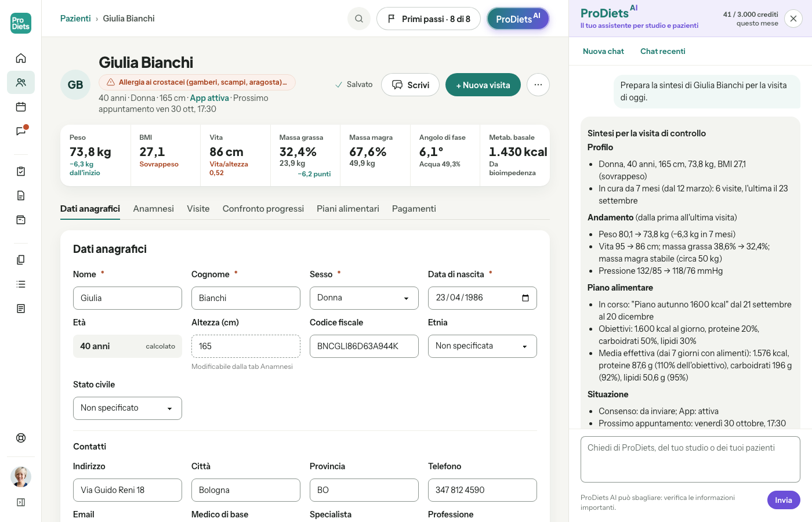Switch to the Anamnesi tab
This screenshot has height=522, width=812.
coord(154,209)
